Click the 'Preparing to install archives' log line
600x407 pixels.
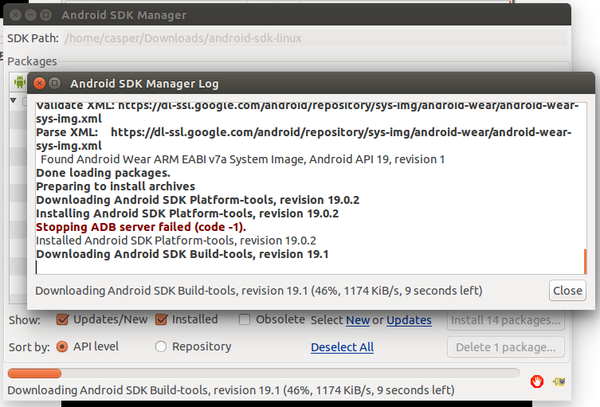(116, 186)
